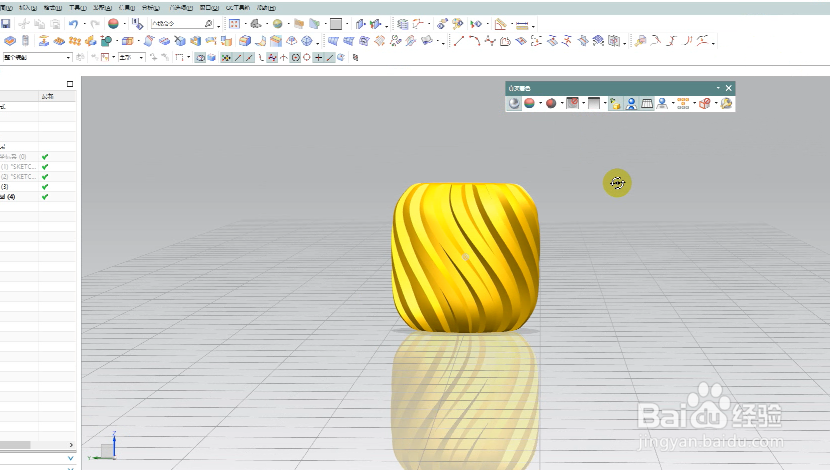This screenshot has height=470, width=830.
Task: Select the Line curve tool icon
Action: coord(458,41)
